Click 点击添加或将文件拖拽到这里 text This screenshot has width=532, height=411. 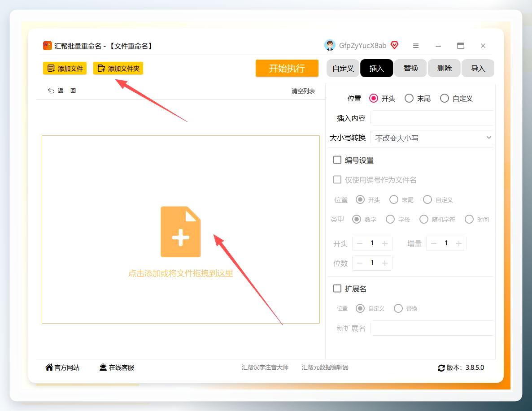pyautogui.click(x=180, y=273)
